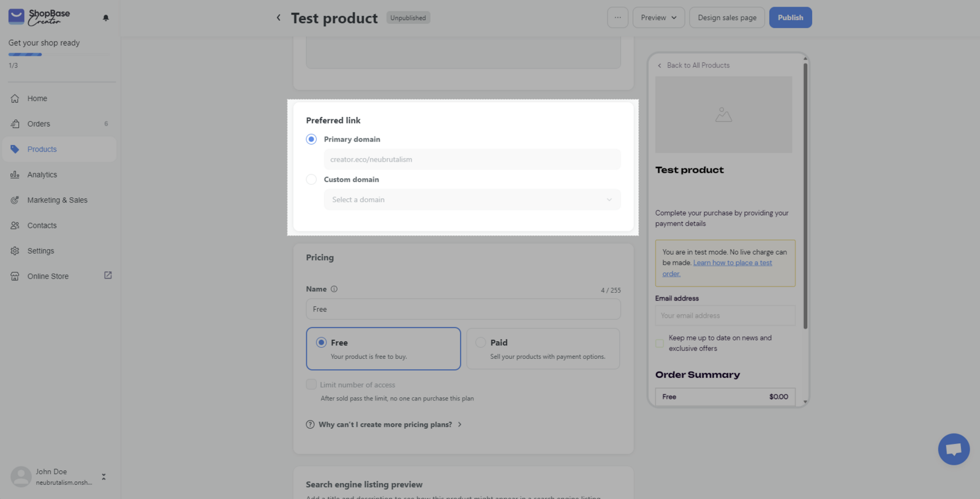This screenshot has width=980, height=499.
Task: Click the ShopBase Creator logo
Action: (39, 17)
